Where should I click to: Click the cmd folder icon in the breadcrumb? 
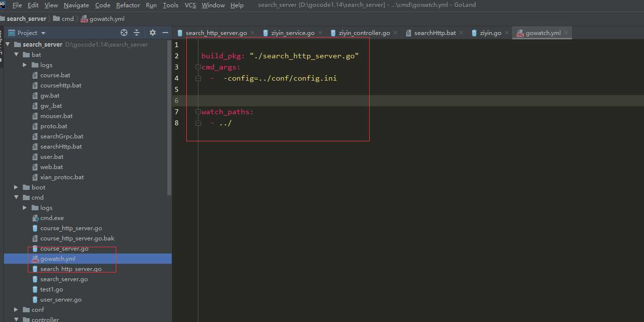[56, 18]
